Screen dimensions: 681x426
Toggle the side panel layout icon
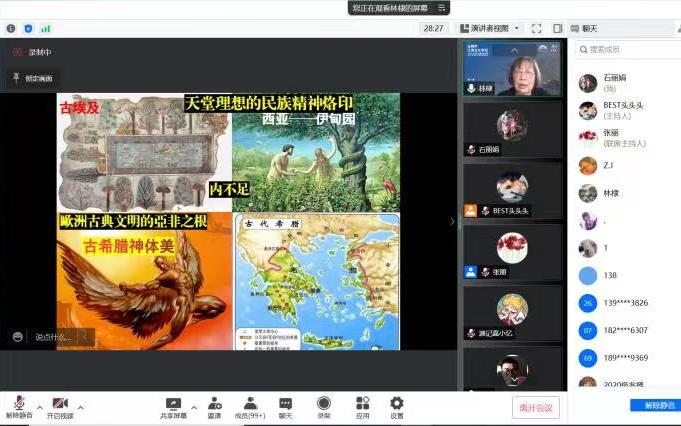coord(558,29)
